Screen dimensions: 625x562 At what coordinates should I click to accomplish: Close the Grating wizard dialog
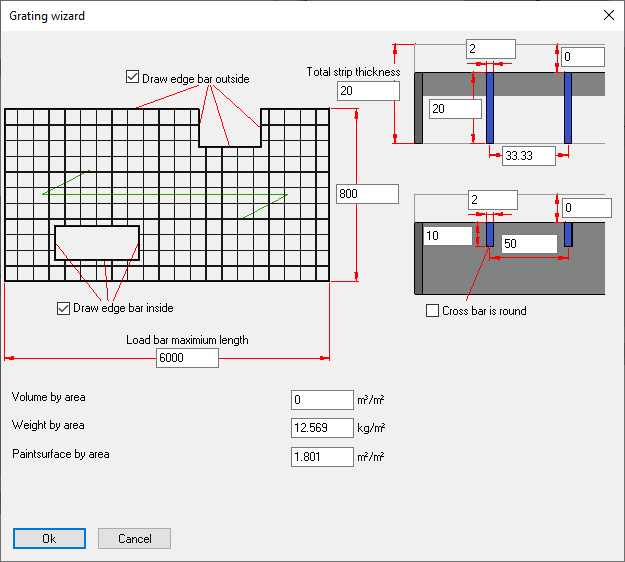[x=608, y=15]
